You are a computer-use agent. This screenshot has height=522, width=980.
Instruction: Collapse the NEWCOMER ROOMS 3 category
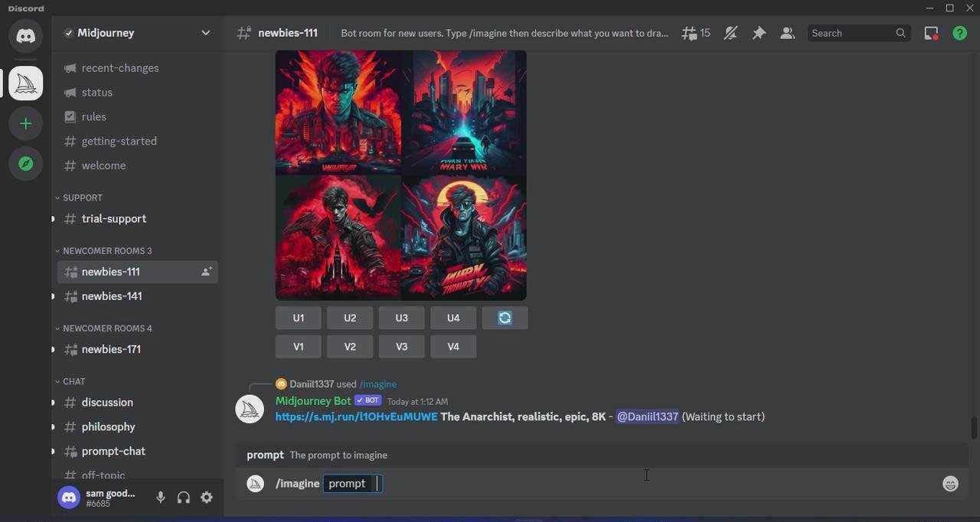coord(106,251)
